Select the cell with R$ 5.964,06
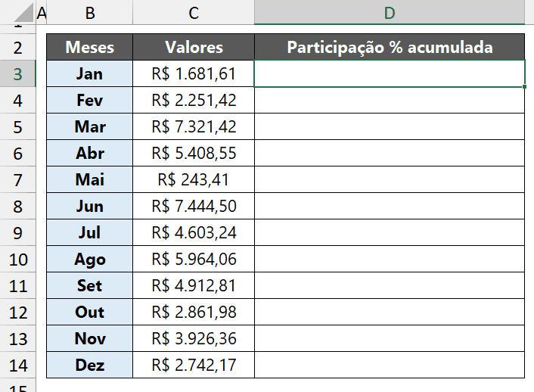This screenshot has height=392, width=534. point(194,260)
